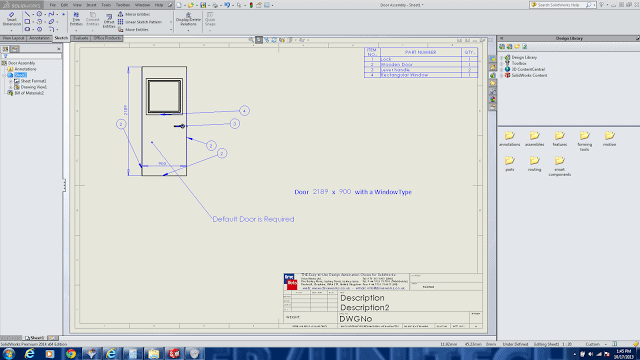Image resolution: width=640 pixels, height=360 pixels.
Task: Click Mirror Entities in the Sketch ribbon
Action: point(134,14)
